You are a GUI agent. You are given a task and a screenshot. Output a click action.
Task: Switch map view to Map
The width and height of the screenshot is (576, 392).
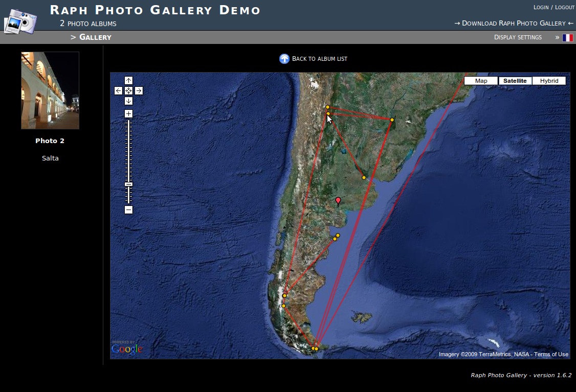[481, 81]
